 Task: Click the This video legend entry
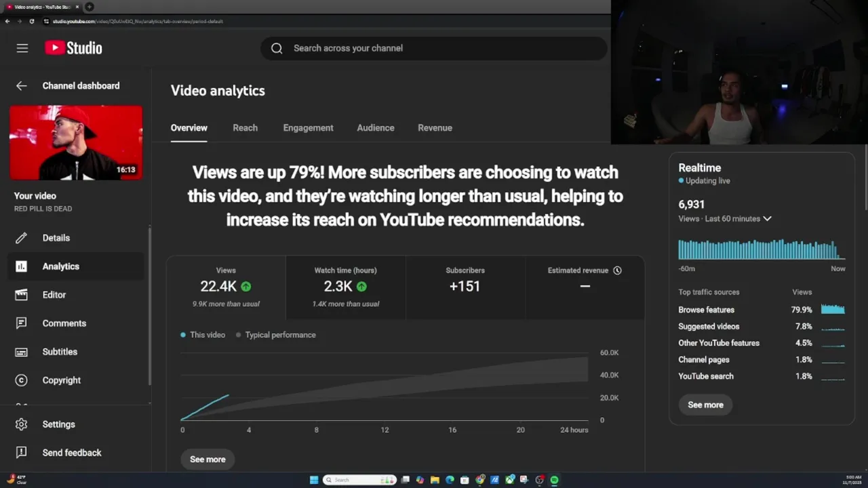click(x=203, y=335)
